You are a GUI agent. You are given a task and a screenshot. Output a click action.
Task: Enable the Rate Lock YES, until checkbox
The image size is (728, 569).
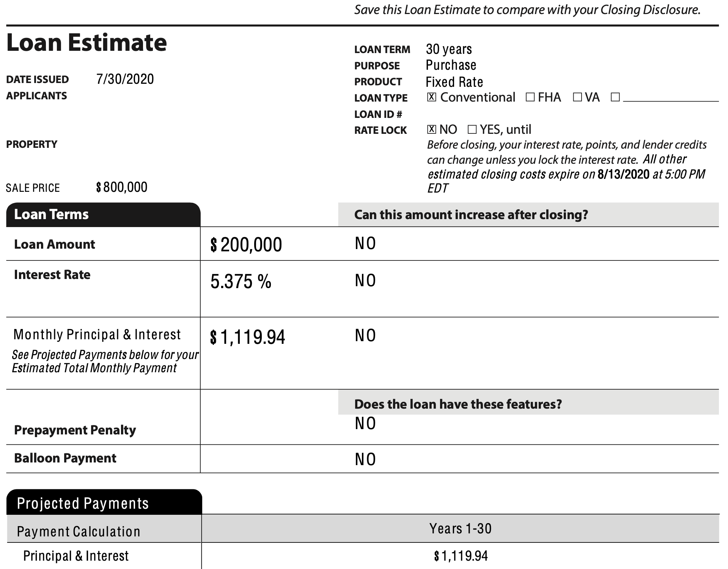(x=472, y=130)
